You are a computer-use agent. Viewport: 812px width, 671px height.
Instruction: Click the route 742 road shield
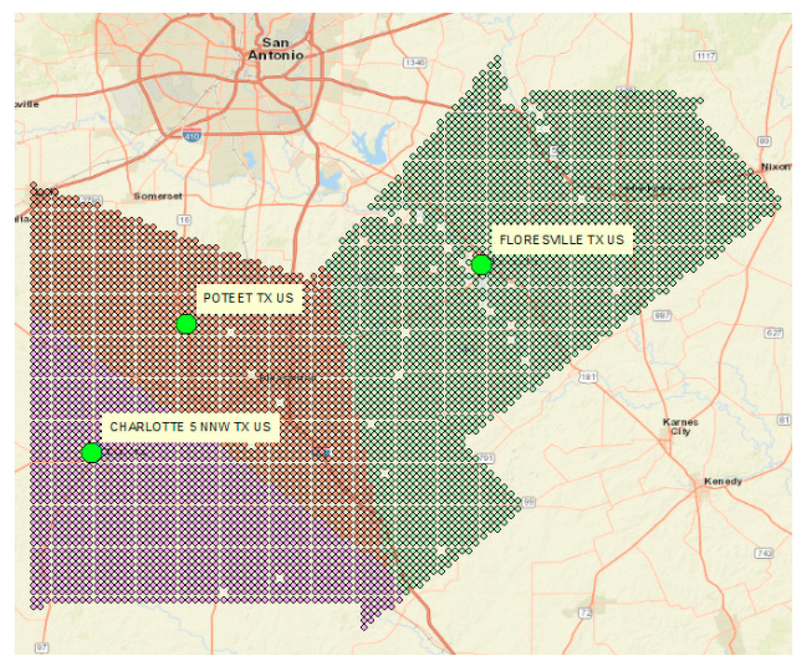(x=764, y=553)
